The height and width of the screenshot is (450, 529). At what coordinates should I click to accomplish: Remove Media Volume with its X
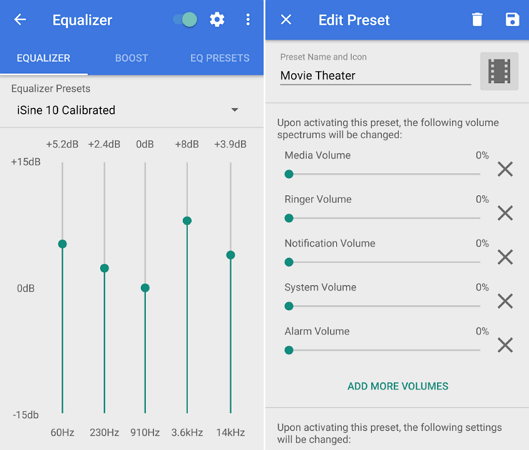(505, 169)
